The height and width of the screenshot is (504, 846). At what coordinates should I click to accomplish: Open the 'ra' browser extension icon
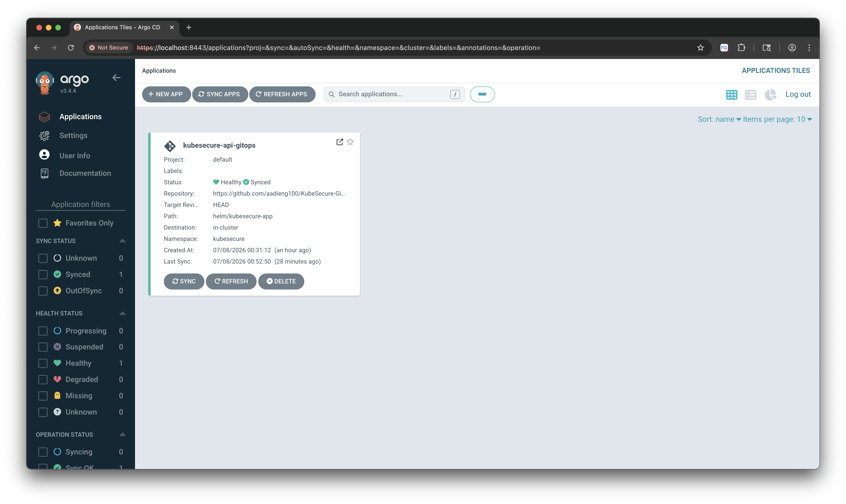tap(724, 48)
